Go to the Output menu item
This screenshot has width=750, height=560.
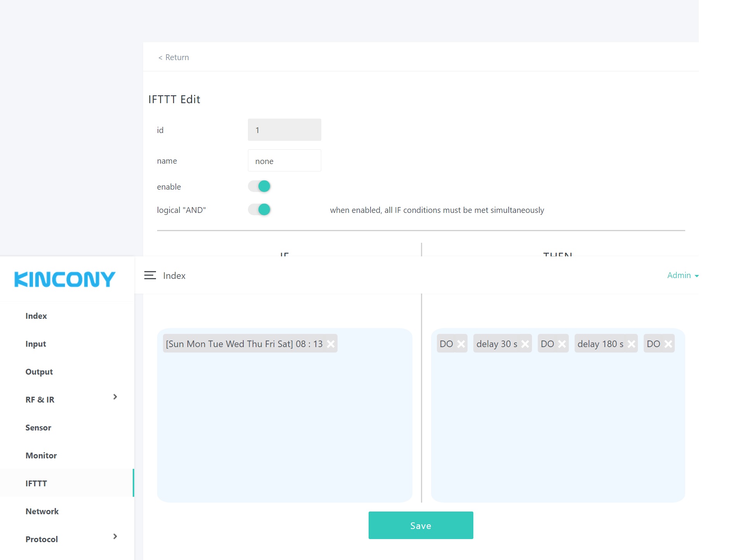coord(39,372)
